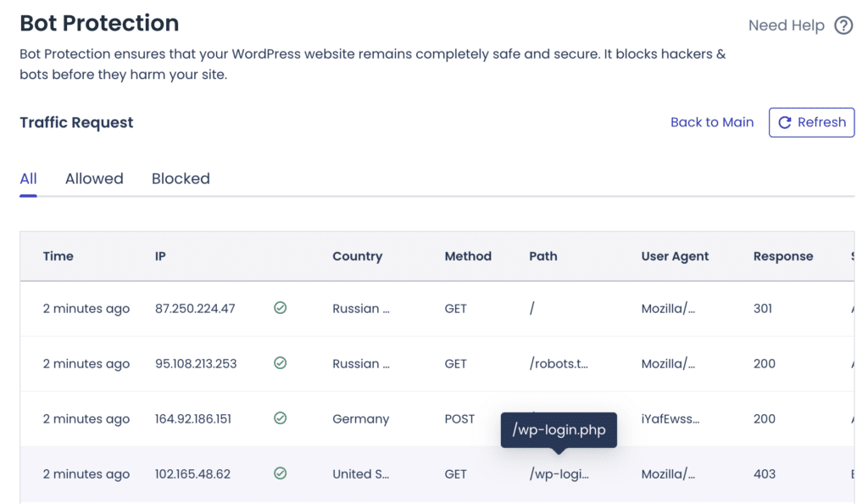Click the POST method cell
Viewport: 868px width, 504px height.
459,418
